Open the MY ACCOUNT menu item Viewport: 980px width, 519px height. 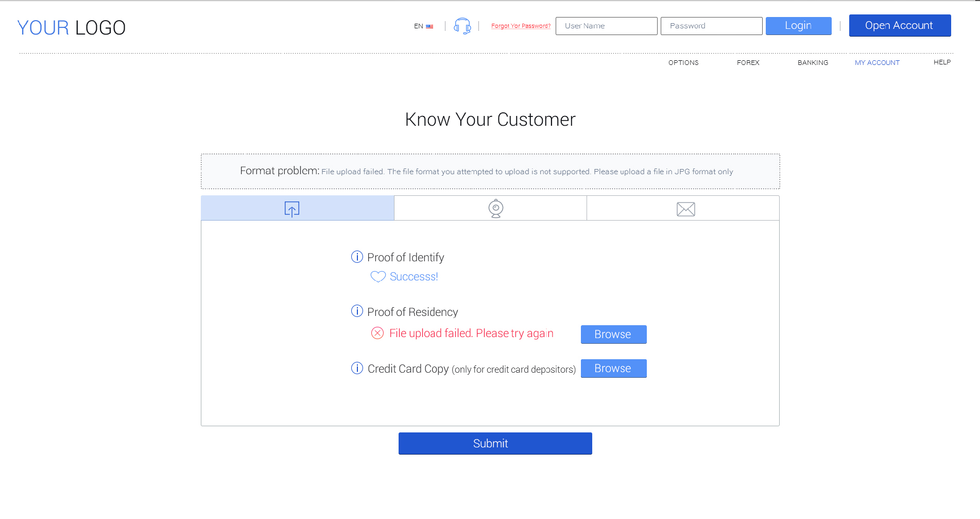tap(877, 62)
